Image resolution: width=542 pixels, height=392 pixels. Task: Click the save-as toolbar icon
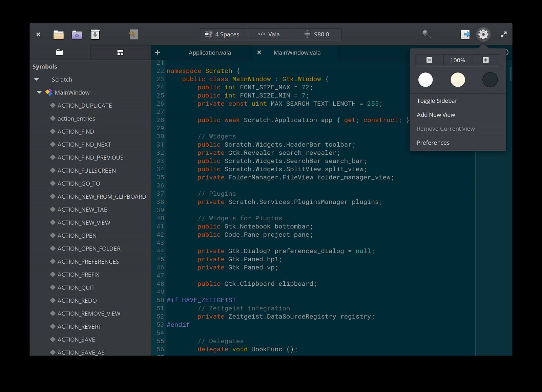click(95, 34)
